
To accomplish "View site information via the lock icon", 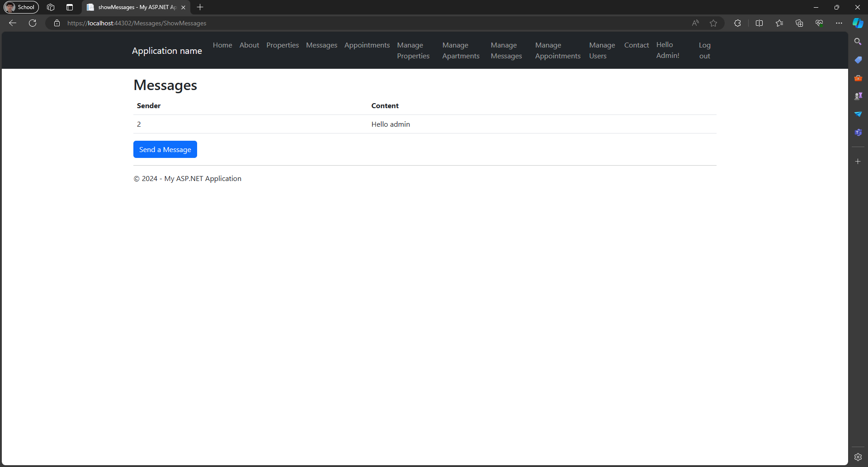I will click(57, 23).
